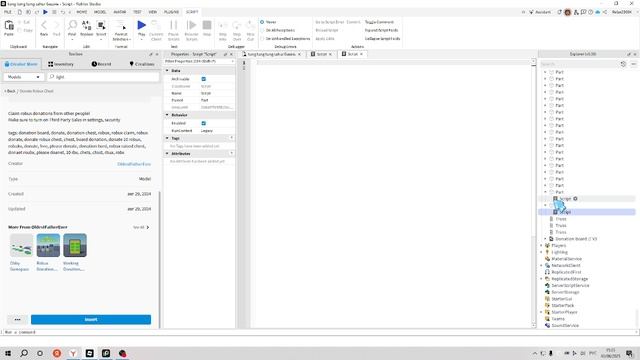Collapse the Behavior section in Properties
Viewport: 640px width, 360px height.
coord(167,115)
